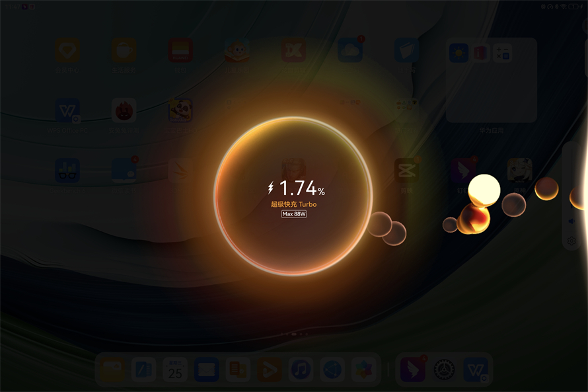Launch the CapCut (剪映) video editor
The height and width of the screenshot is (392, 588).
click(406, 171)
